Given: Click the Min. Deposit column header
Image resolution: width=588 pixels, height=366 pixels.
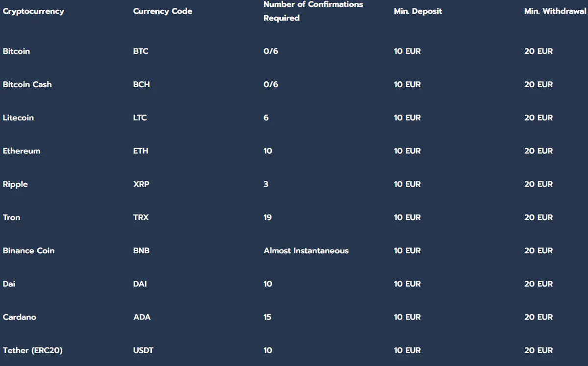Looking at the screenshot, I should point(417,11).
